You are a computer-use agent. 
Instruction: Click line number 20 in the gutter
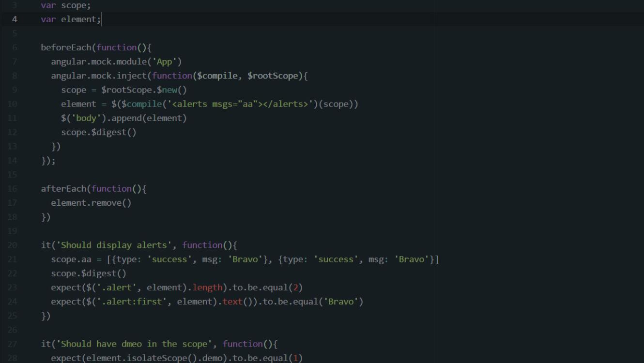coord(13,245)
